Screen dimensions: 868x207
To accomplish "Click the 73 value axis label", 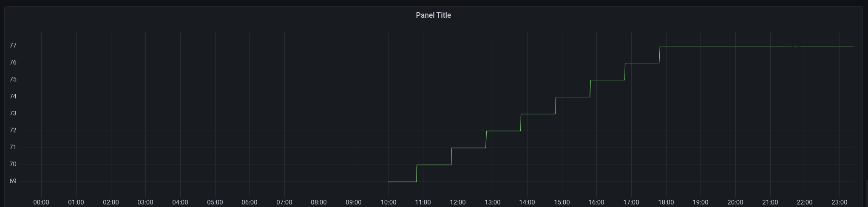I will pos(13,113).
